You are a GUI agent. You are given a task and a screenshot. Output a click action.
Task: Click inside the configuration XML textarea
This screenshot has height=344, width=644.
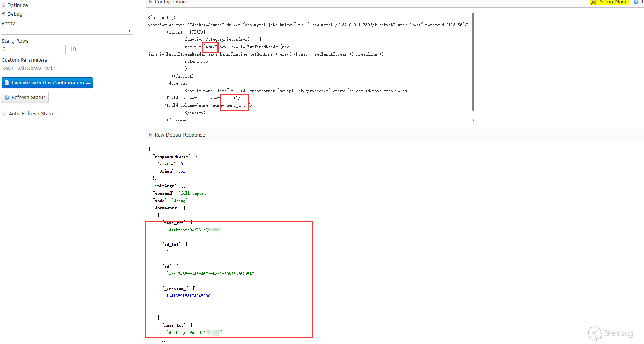[x=309, y=67]
